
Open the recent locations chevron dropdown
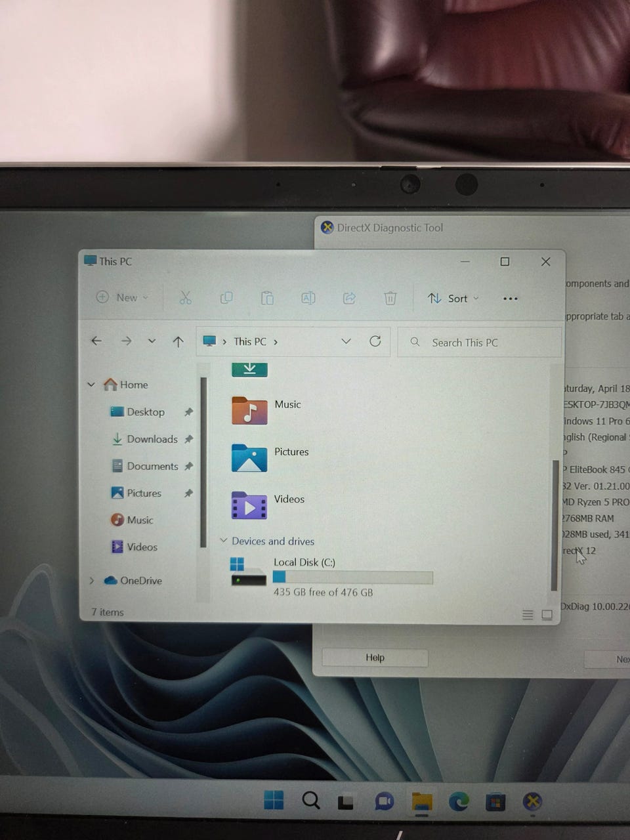[x=152, y=341]
